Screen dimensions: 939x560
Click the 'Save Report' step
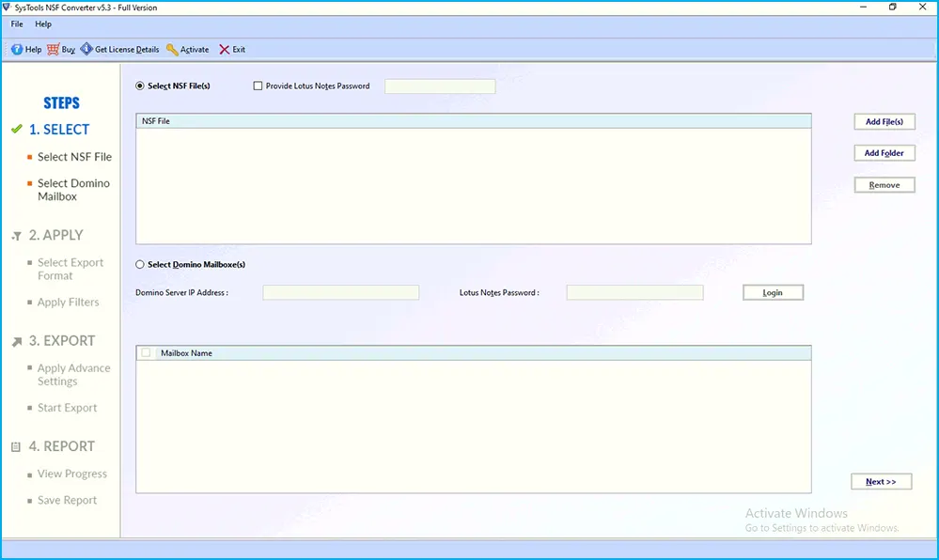tap(67, 500)
